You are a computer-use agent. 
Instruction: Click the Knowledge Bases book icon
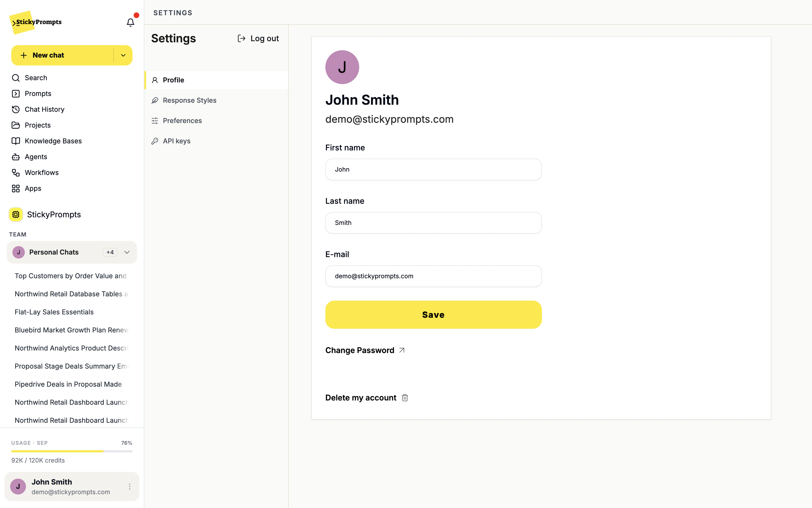16,141
